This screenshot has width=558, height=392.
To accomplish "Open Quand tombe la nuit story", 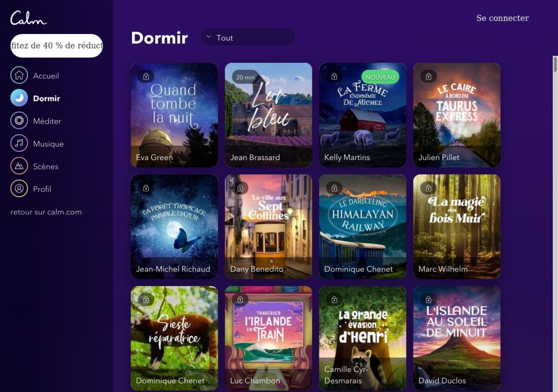I will pos(174,115).
